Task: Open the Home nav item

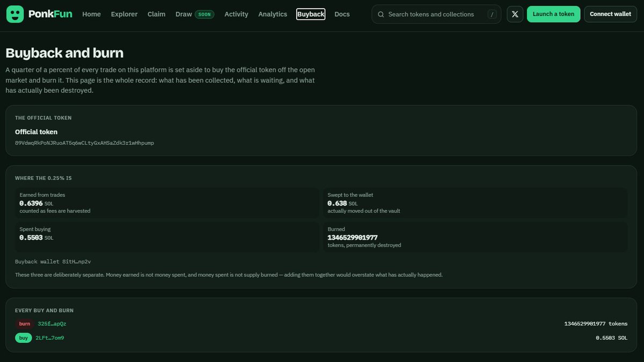Action: pyautogui.click(x=91, y=14)
